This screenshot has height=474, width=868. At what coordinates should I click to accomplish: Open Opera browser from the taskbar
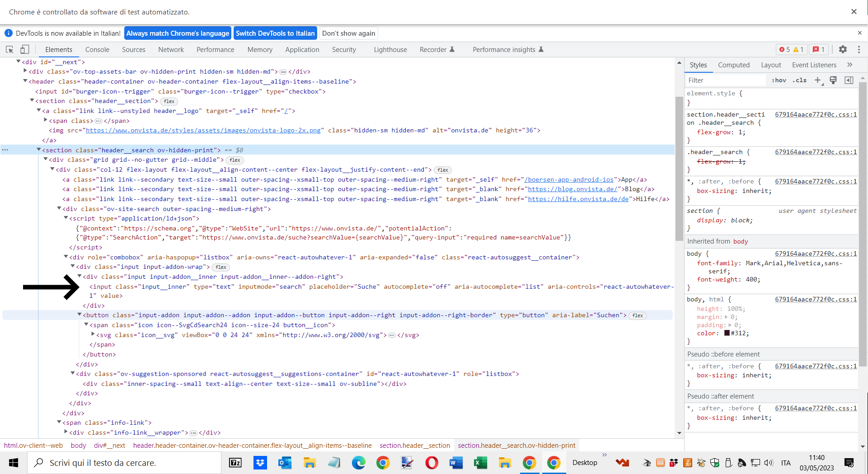pos(432,463)
